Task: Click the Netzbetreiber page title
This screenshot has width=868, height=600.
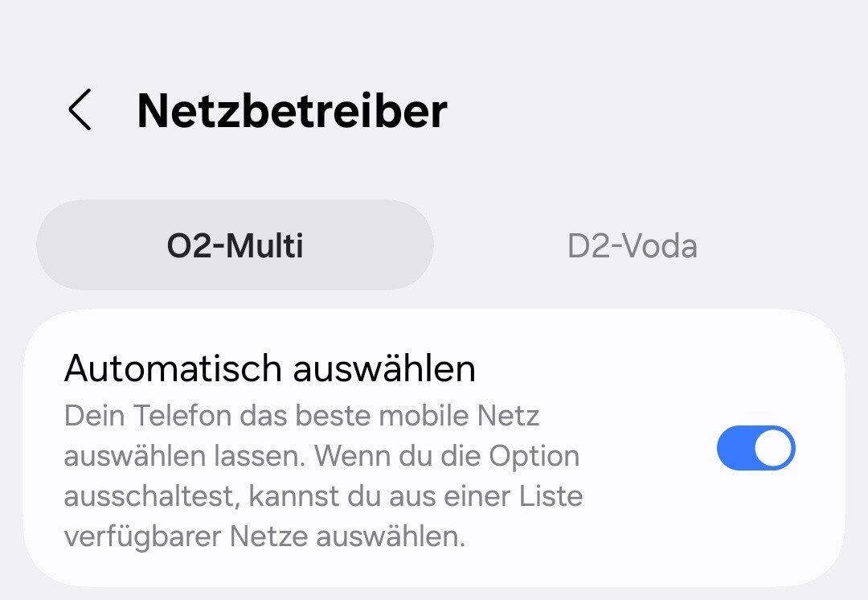Action: coord(292,110)
